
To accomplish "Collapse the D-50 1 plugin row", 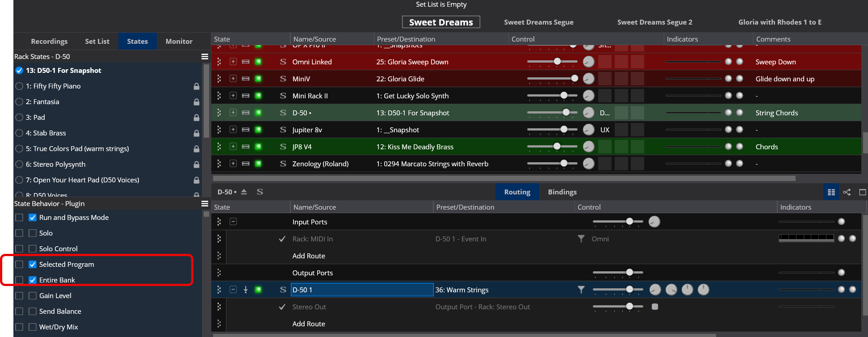I will (x=233, y=290).
